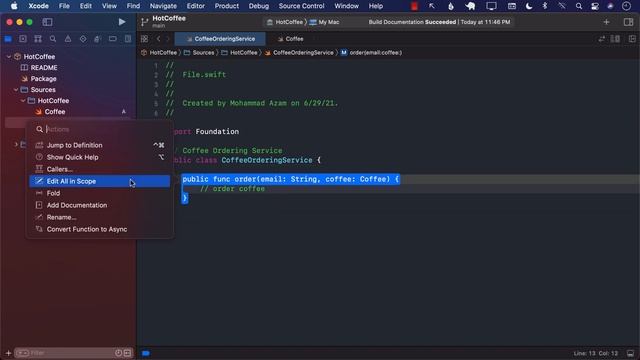Choose Convert Function to Async
The height and width of the screenshot is (360, 640).
[100, 229]
